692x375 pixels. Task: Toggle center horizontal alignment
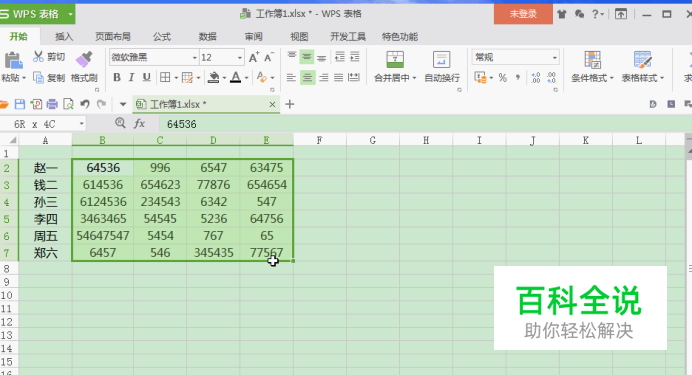(x=308, y=78)
